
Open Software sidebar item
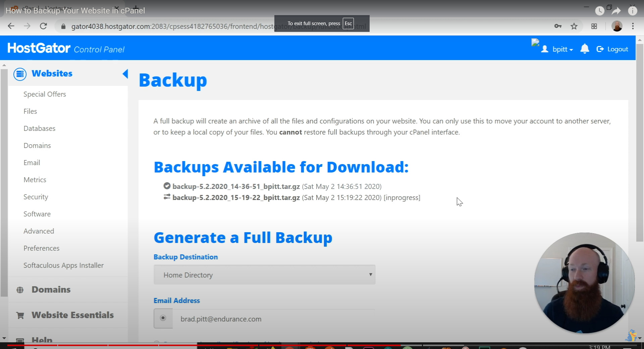(x=37, y=214)
